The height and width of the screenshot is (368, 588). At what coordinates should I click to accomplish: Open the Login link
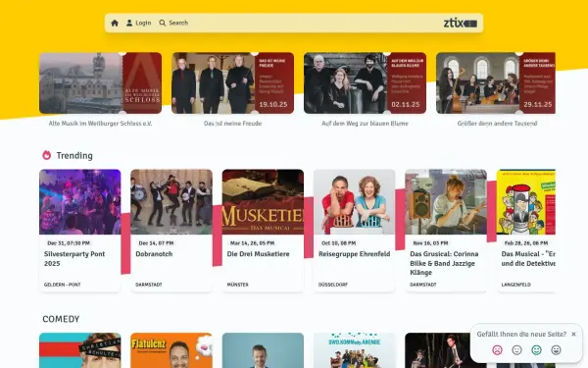point(138,23)
